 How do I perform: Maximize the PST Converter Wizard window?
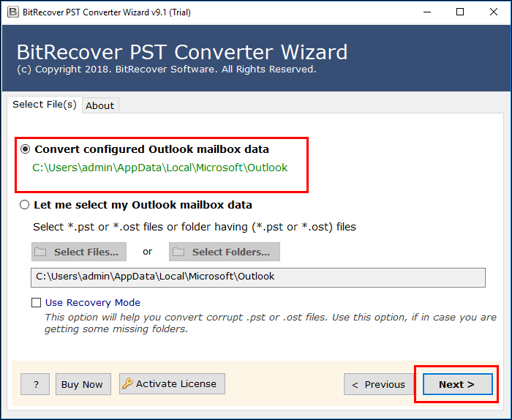coord(460,12)
